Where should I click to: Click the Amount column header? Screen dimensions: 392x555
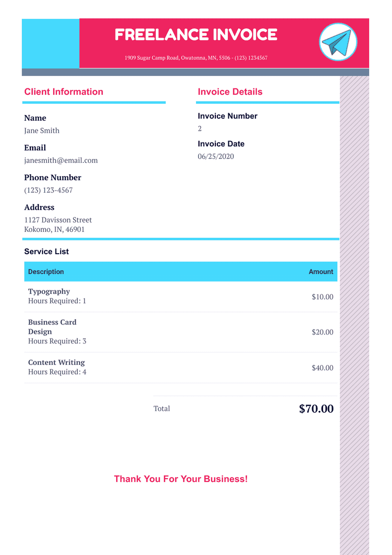tap(321, 272)
